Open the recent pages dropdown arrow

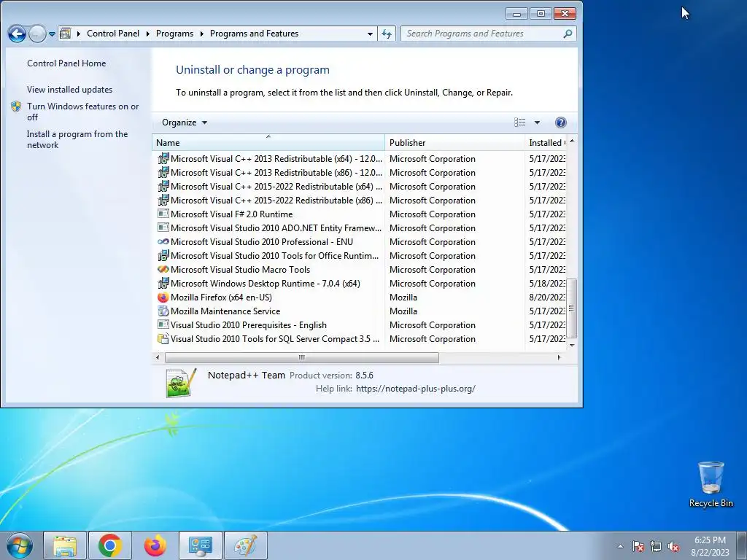tap(52, 34)
